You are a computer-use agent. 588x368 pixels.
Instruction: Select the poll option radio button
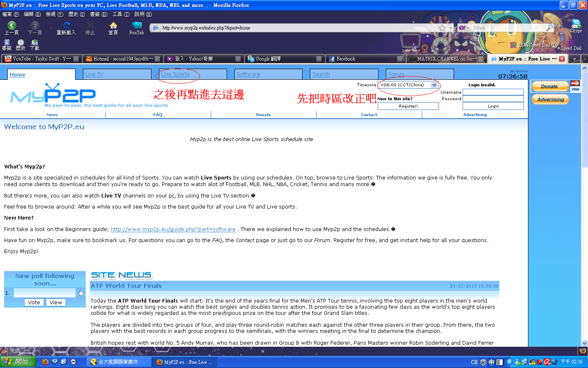click(x=81, y=293)
